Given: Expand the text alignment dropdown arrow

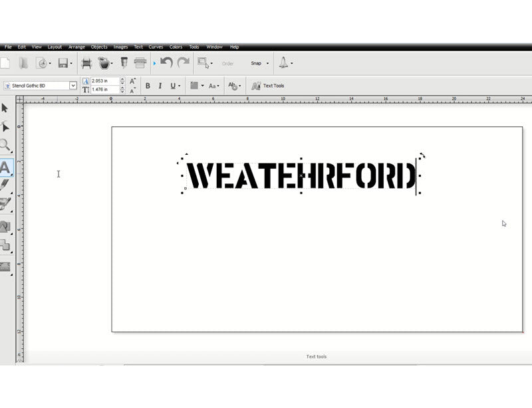Looking at the screenshot, I should [203, 86].
